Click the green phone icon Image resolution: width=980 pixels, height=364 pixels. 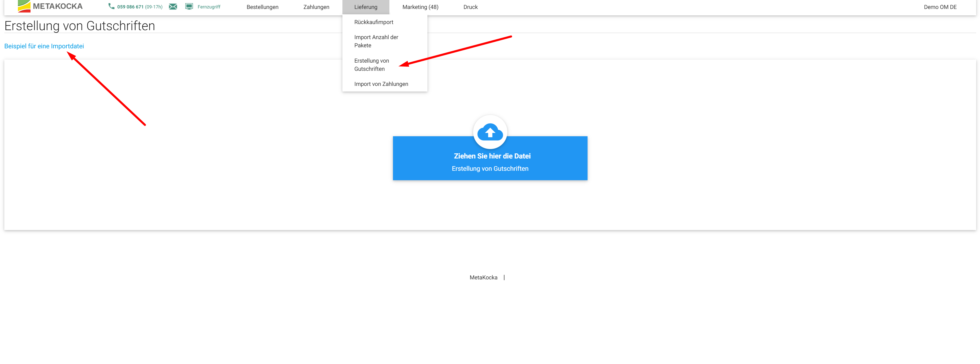coord(111,6)
